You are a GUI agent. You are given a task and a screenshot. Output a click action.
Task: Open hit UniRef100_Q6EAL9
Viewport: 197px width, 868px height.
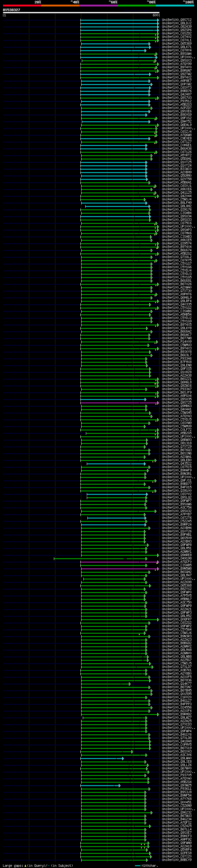coord(177,125)
